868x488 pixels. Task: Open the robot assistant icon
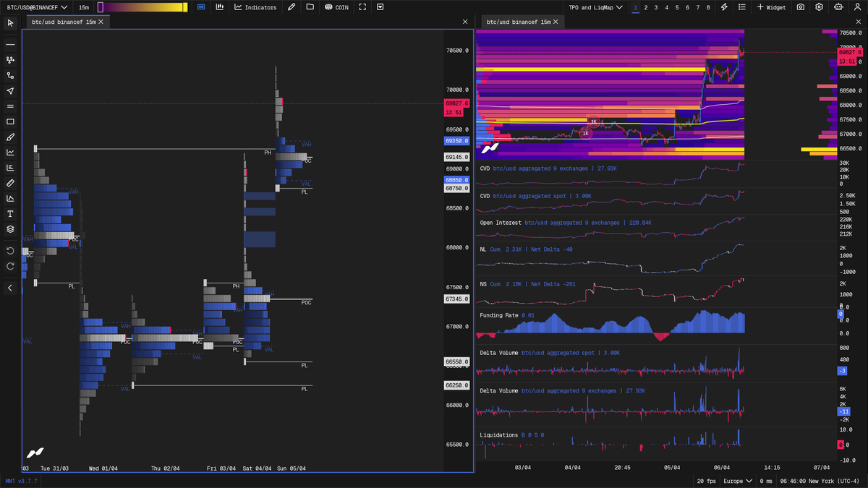(x=838, y=7)
